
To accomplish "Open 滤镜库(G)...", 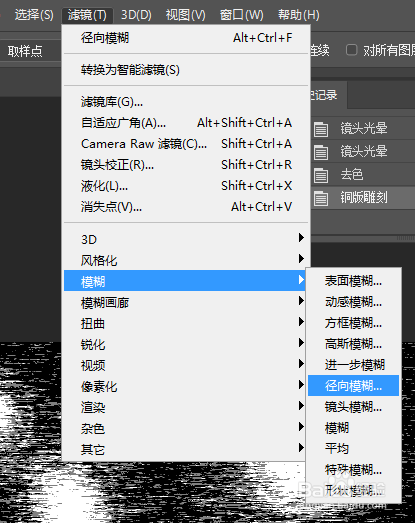I will [186, 102].
